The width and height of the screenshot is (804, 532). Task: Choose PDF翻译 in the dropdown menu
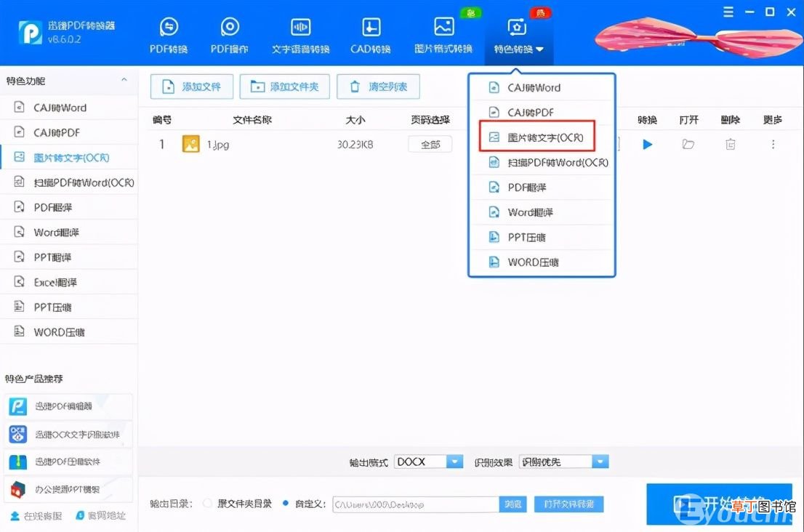pyautogui.click(x=542, y=187)
